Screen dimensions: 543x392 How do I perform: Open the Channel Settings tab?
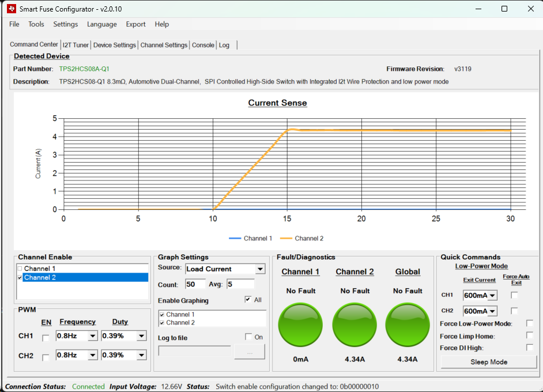164,45
